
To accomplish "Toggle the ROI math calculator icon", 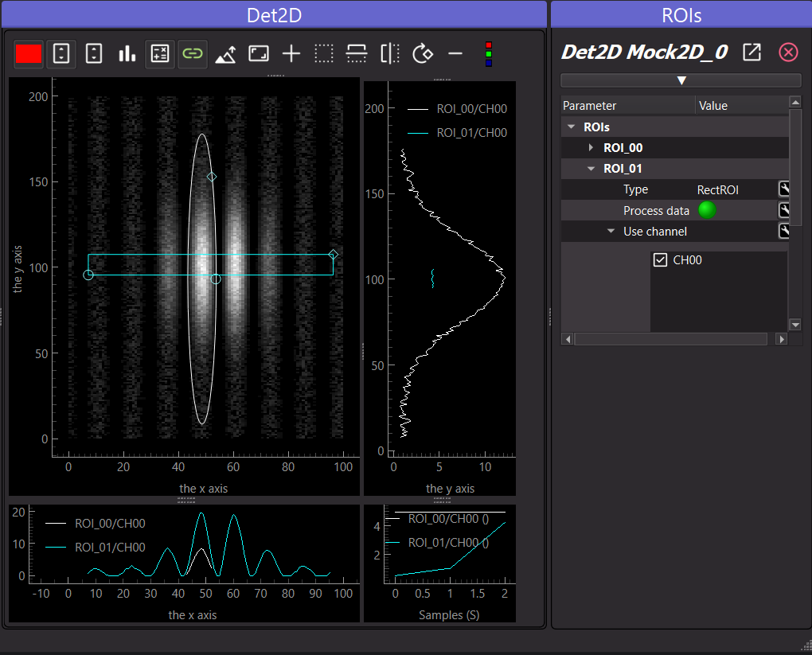I will [x=159, y=54].
